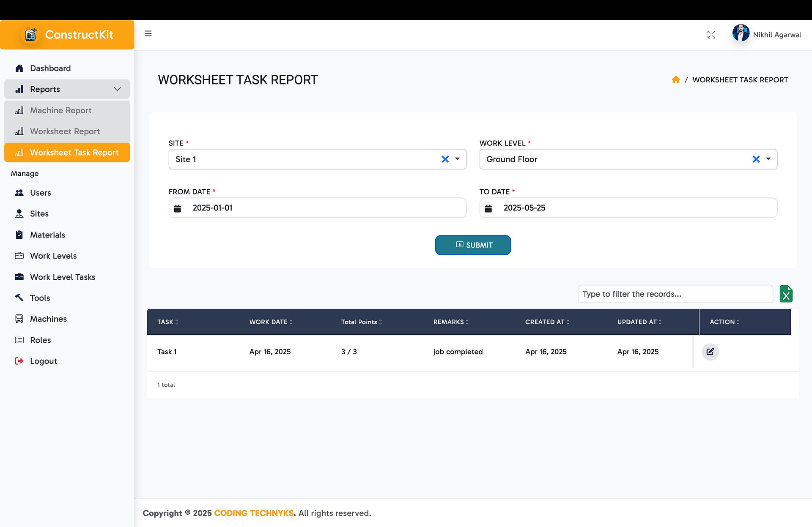This screenshot has height=527, width=812.
Task: Select the Site 1 combo box
Action: pyautogui.click(x=317, y=159)
